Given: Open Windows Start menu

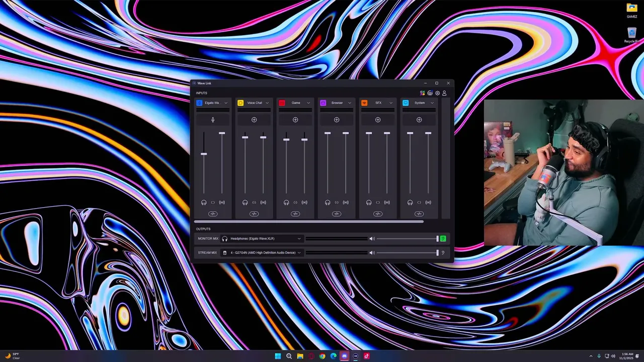Looking at the screenshot, I should [x=278, y=356].
